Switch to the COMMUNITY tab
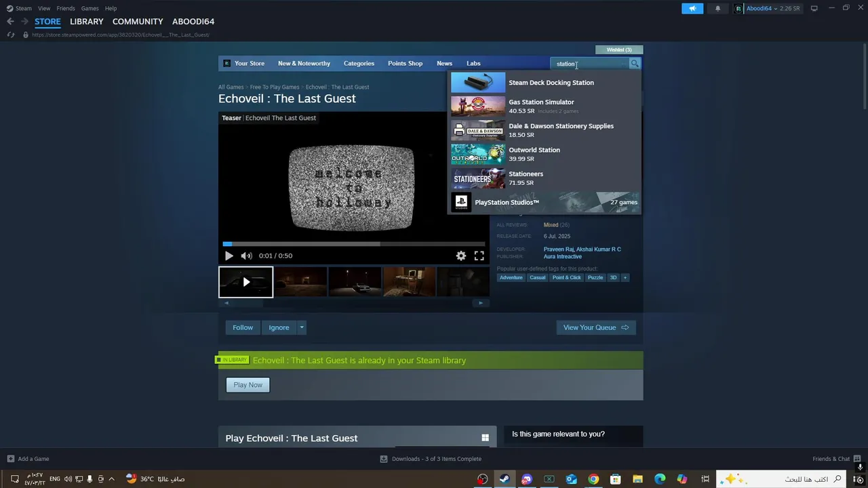 (x=138, y=22)
